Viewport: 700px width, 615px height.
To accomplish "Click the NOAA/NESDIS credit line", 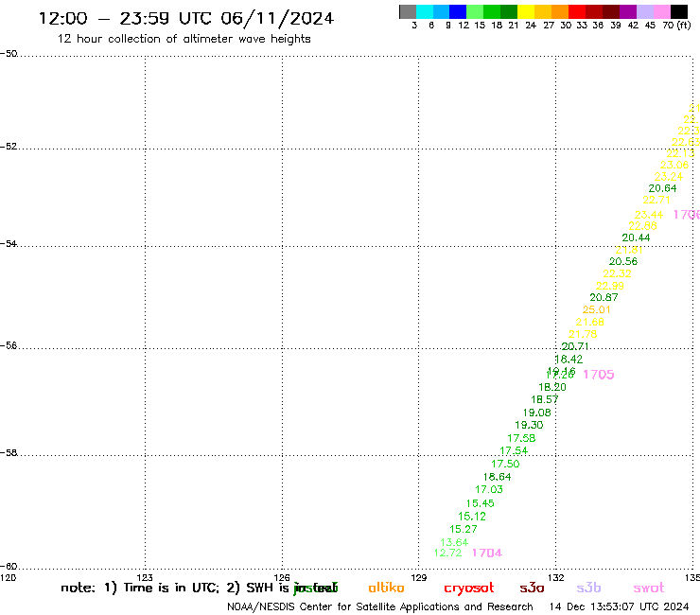I will [380, 607].
